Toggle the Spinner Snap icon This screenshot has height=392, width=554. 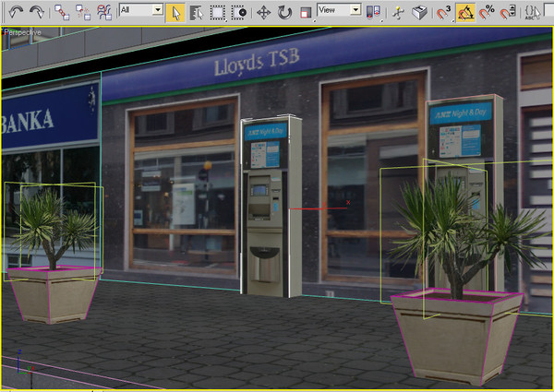[x=508, y=13]
